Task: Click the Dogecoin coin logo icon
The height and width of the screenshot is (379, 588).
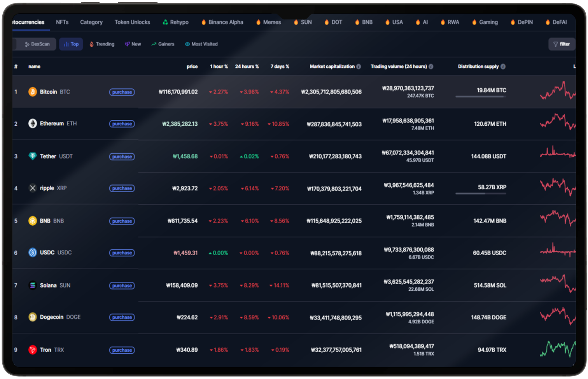Action: [x=33, y=317]
